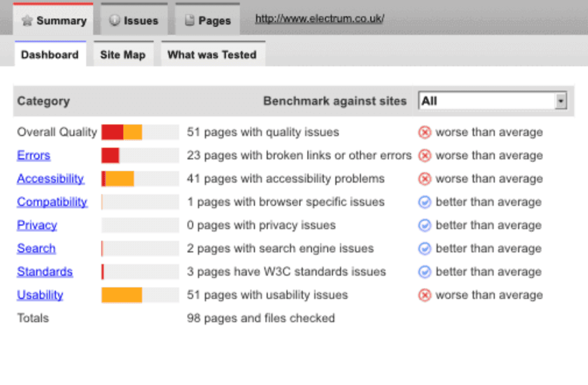588x385 pixels.
Task: Click the blue checkmark icon in Privacy row
Action: tap(424, 226)
